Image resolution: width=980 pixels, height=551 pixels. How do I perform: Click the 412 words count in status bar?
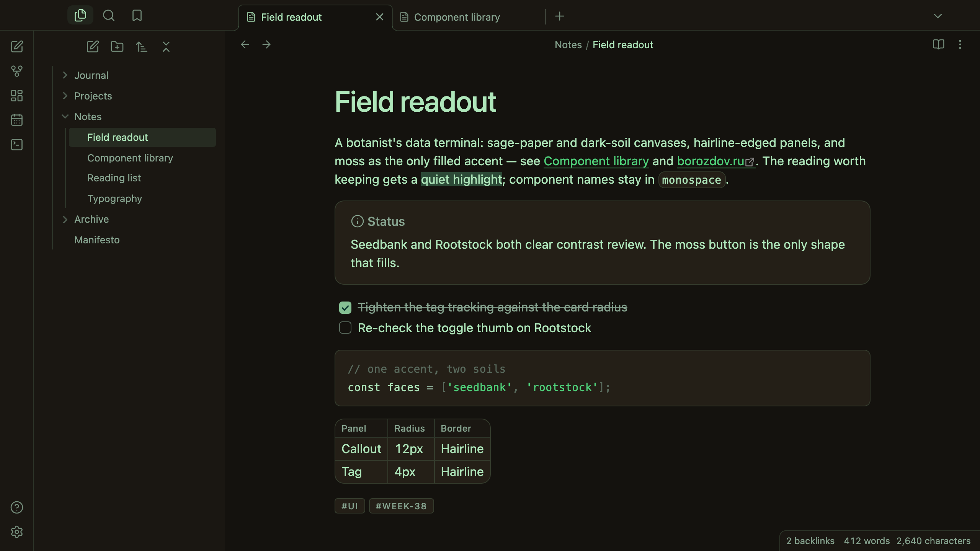click(x=867, y=541)
